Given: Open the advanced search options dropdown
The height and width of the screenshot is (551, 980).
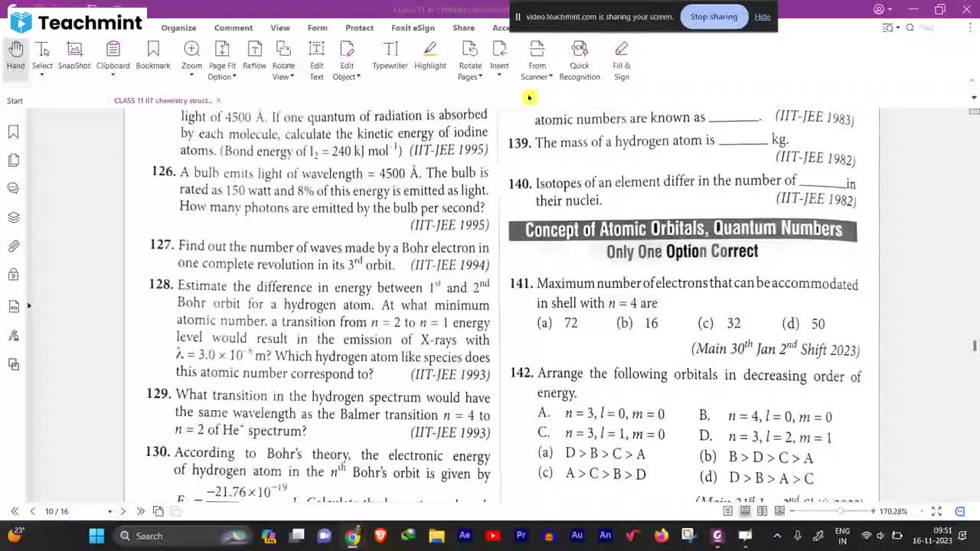Looking at the screenshot, I should (890, 28).
